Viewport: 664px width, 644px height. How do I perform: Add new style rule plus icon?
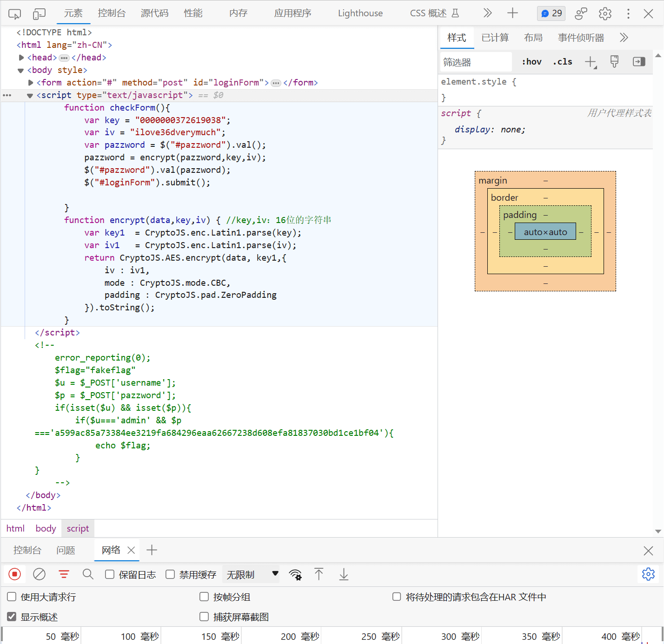[x=591, y=62]
